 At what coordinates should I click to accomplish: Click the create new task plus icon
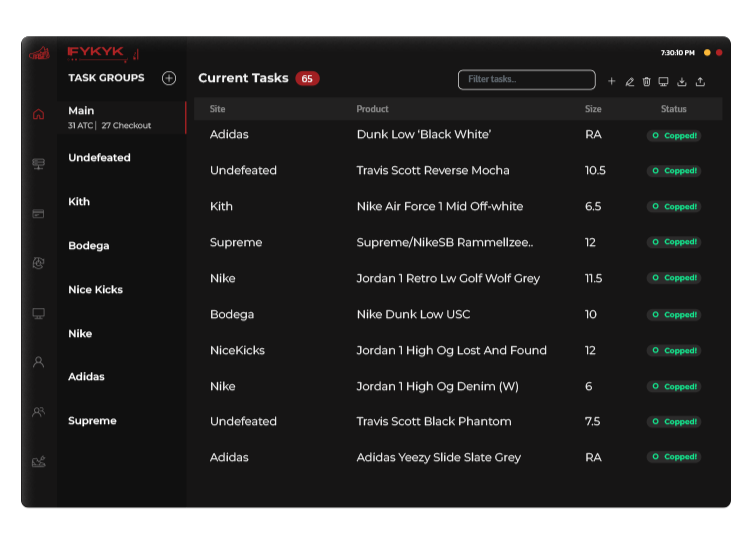(x=612, y=82)
